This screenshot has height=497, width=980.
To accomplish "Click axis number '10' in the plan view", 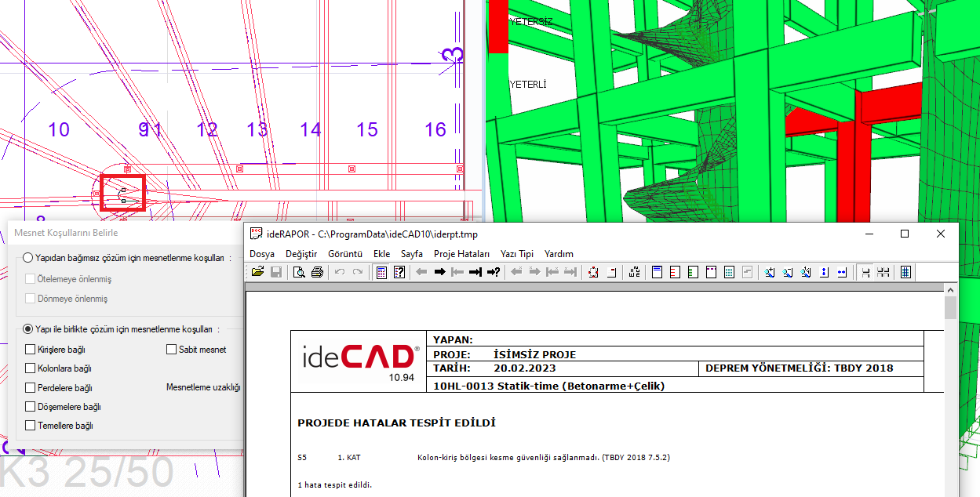I will pyautogui.click(x=59, y=129).
